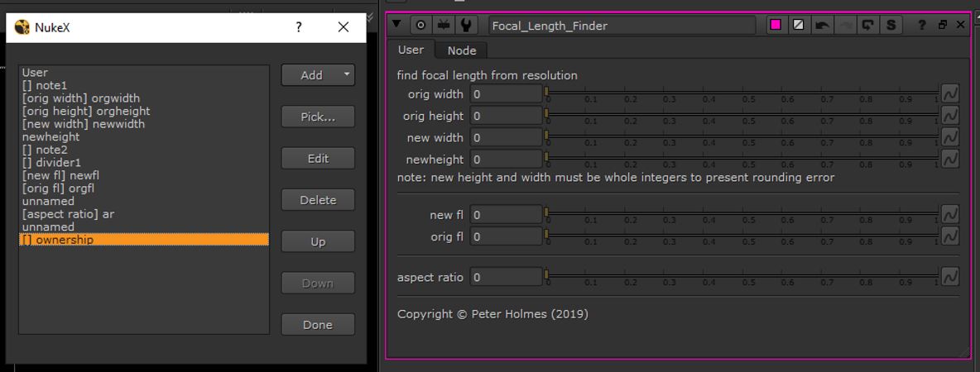
Task: Click the pink node color swatch
Action: pos(776,25)
